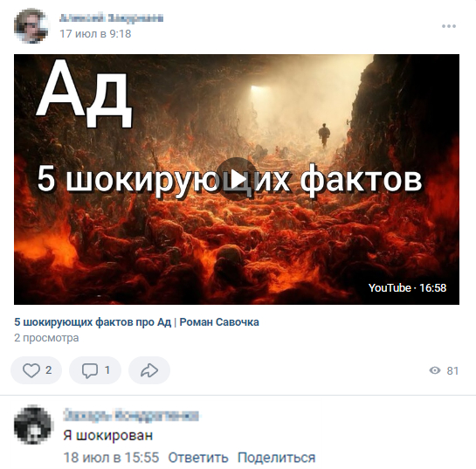Image resolution: width=476 pixels, height=469 pixels.
Task: Click Поделиться under the comment
Action: point(276,458)
